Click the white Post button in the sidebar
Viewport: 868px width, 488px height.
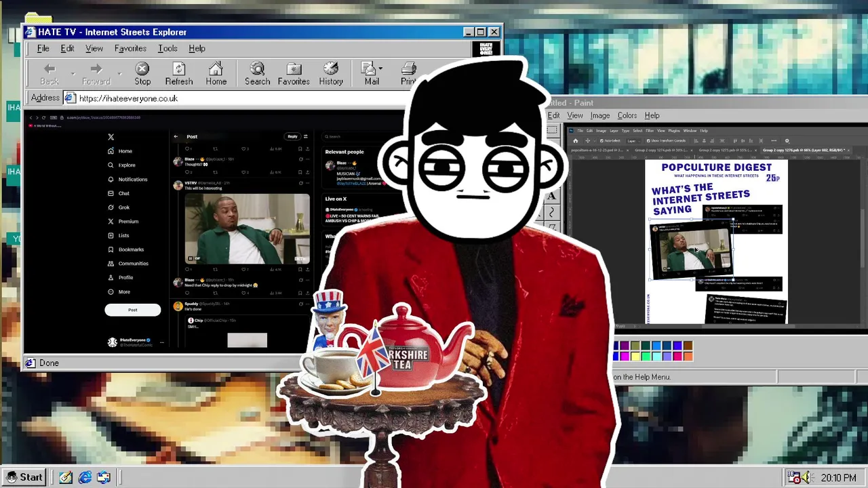tap(133, 310)
